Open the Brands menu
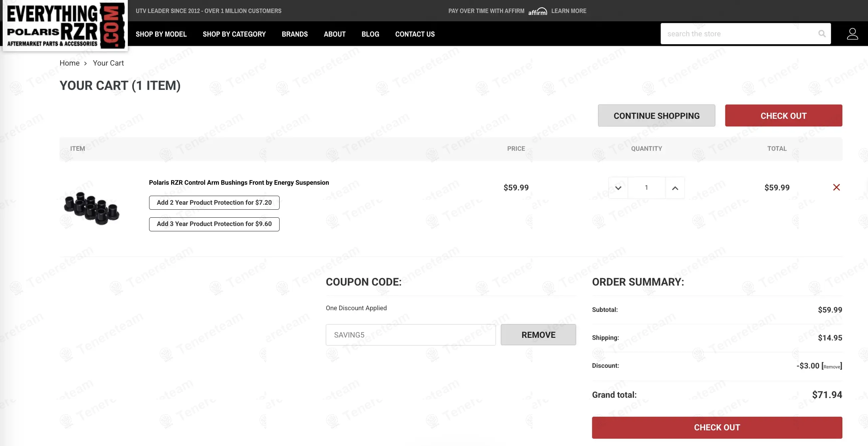The image size is (868, 446). tap(295, 34)
